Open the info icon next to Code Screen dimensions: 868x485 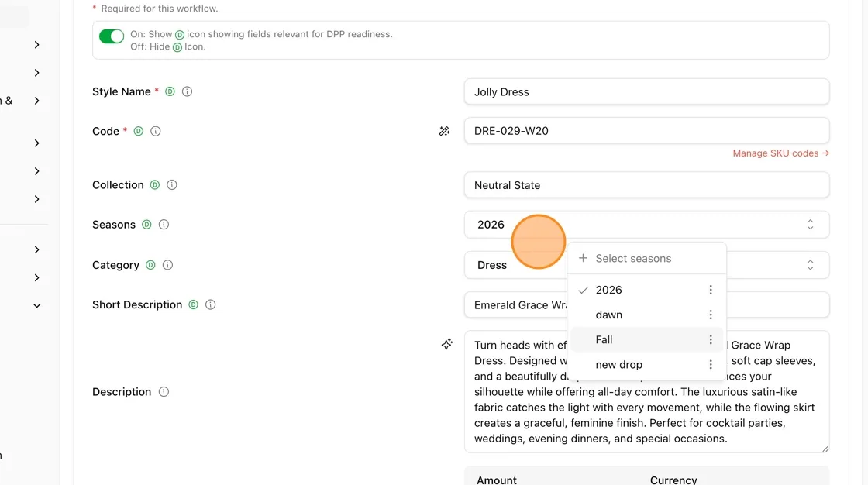point(156,131)
